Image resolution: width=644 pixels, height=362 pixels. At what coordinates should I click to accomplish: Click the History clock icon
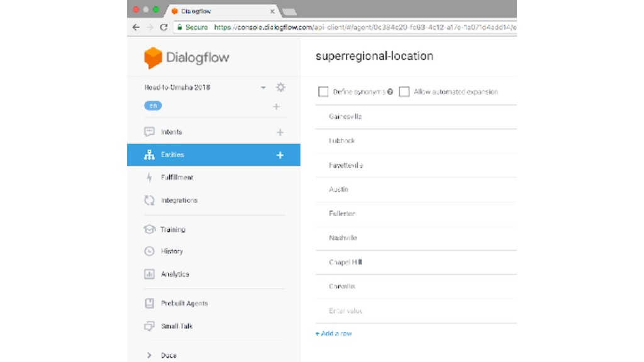(x=149, y=251)
